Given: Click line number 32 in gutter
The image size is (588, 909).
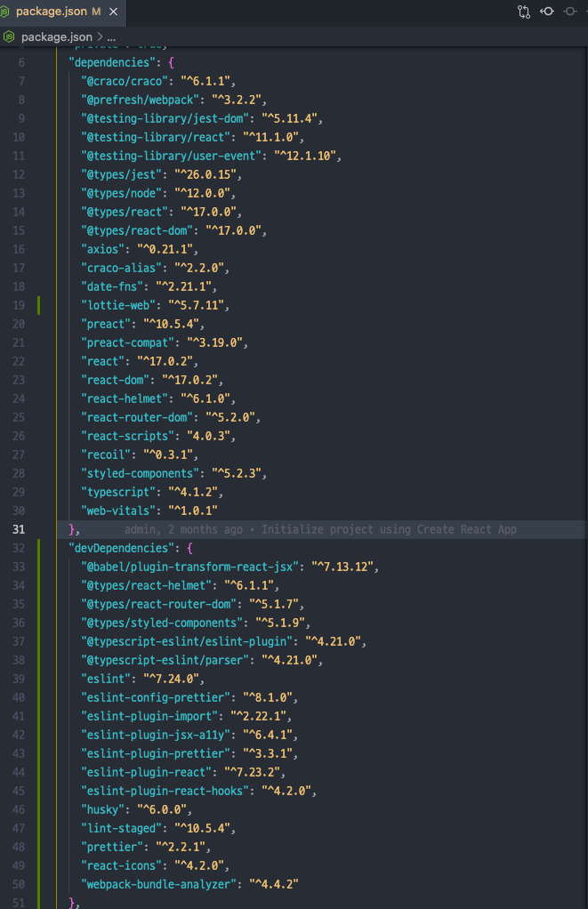Looking at the screenshot, I should 19,548.
